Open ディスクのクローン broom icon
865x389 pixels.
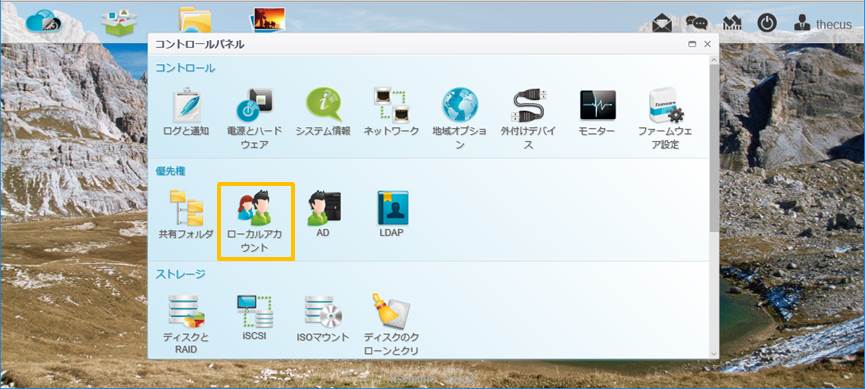pyautogui.click(x=391, y=311)
